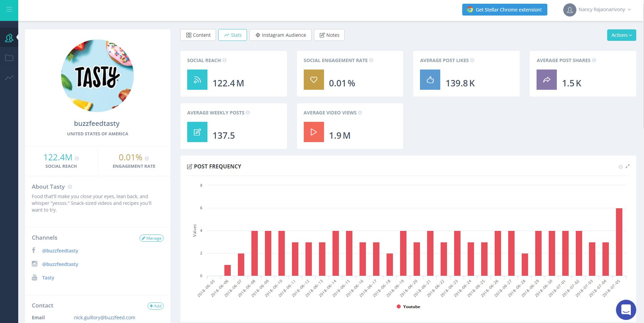Toggle the Youtube legend item in chart
This screenshot has width=644, height=323.
(x=408, y=306)
